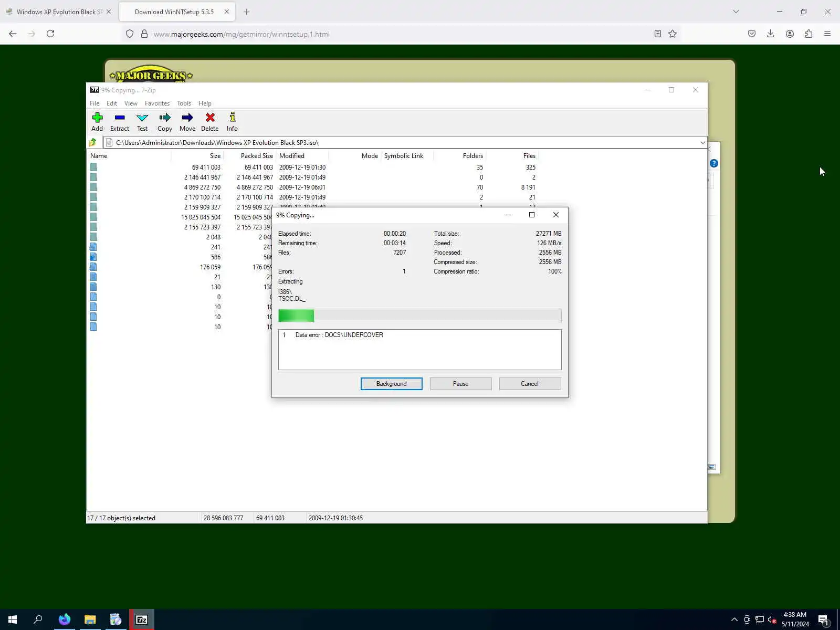The height and width of the screenshot is (630, 840).
Task: Open the Edit menu in 7-Zip
Action: click(x=112, y=103)
